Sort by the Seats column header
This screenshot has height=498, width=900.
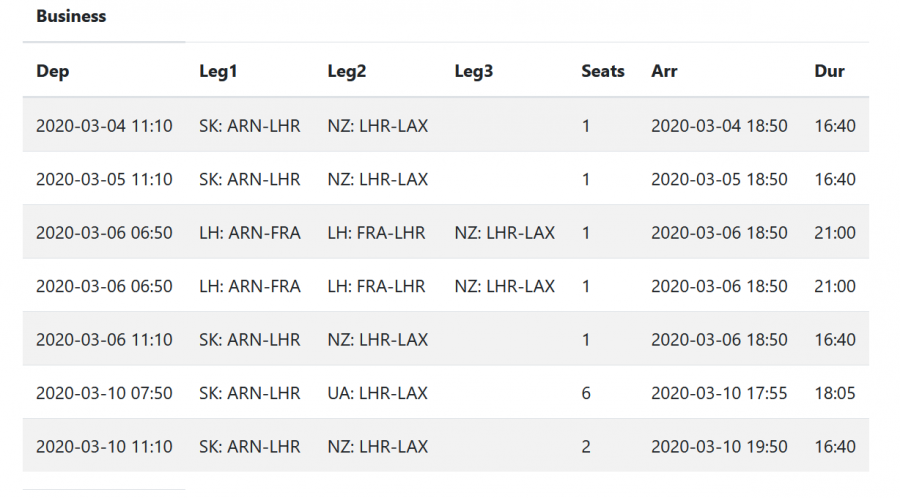click(x=603, y=71)
